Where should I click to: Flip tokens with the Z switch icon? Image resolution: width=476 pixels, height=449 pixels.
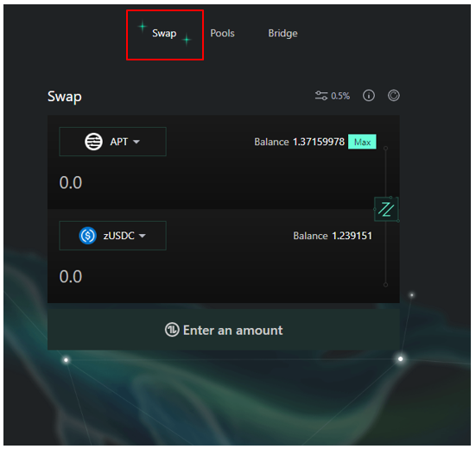(x=386, y=209)
